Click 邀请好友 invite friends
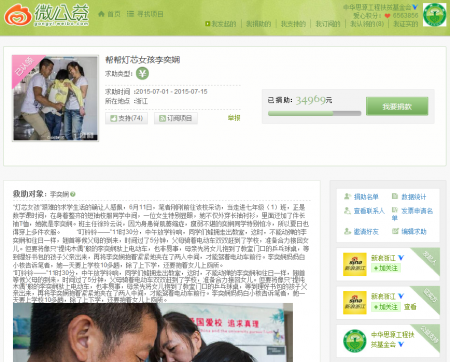 [362, 231]
